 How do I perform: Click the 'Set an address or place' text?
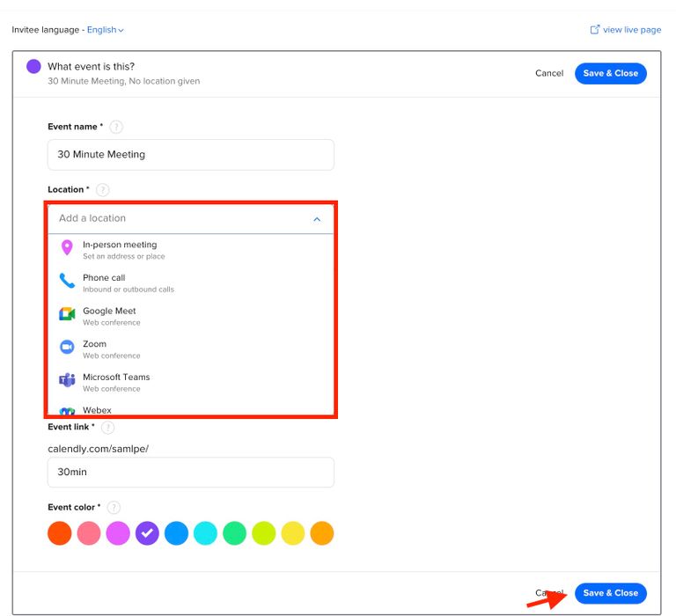tap(124, 256)
